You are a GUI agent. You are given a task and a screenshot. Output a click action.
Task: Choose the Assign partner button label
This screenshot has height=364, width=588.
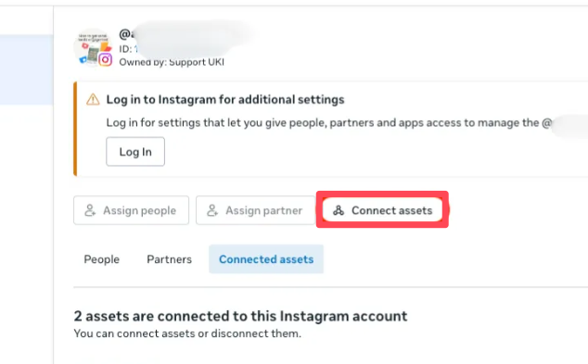pyautogui.click(x=264, y=210)
